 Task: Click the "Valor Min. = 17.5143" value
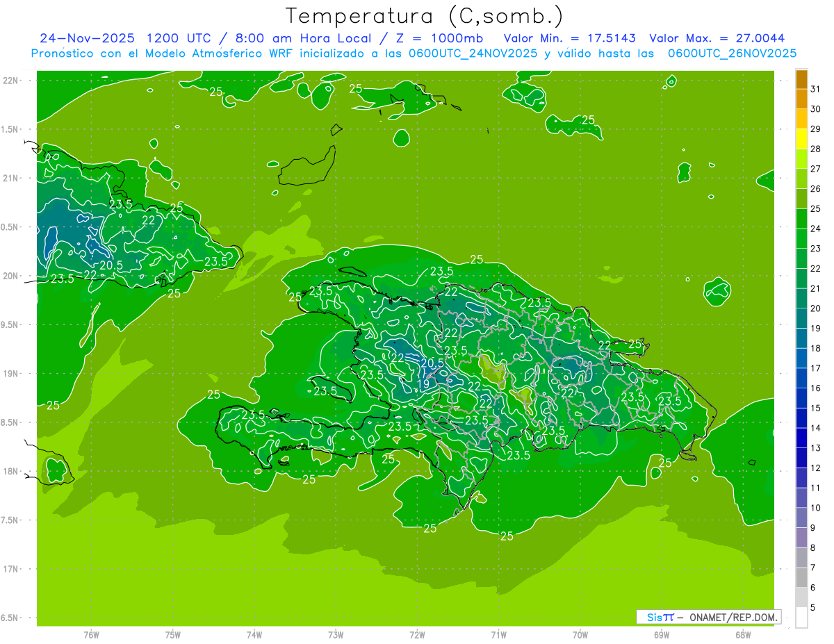pyautogui.click(x=569, y=38)
